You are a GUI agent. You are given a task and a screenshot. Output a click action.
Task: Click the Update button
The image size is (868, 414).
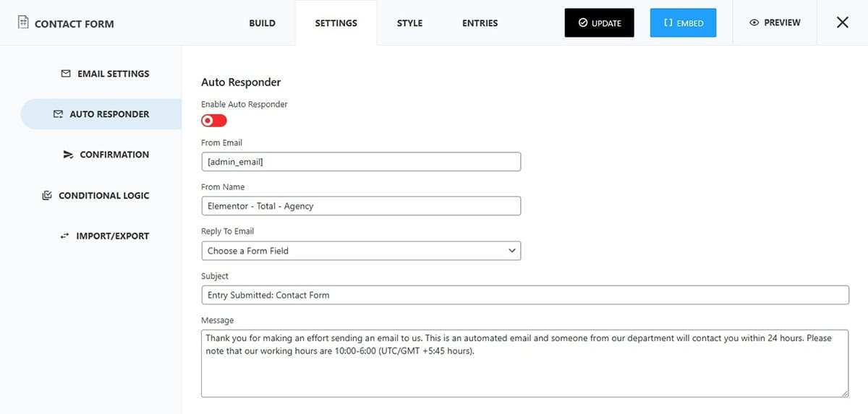pyautogui.click(x=599, y=23)
